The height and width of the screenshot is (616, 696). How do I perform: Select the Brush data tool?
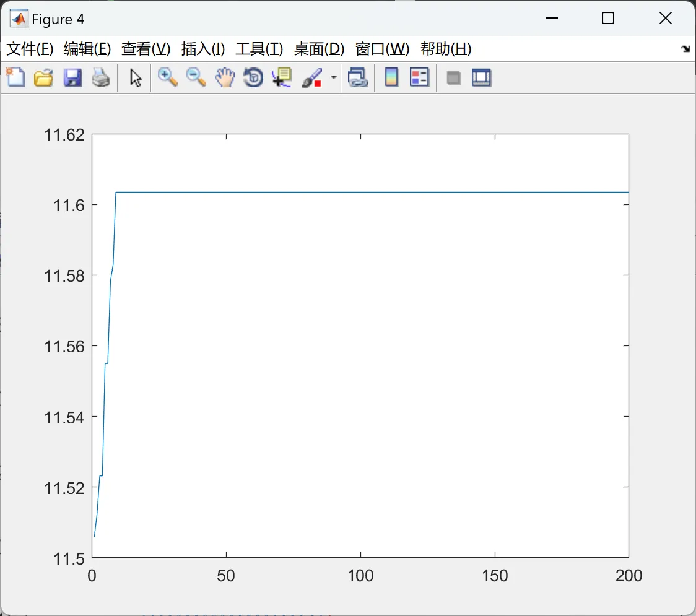(x=312, y=77)
